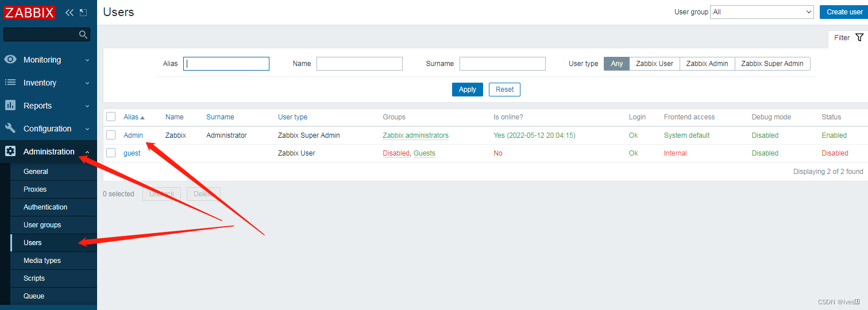Click the Filter funnel icon
Viewport: 868px width, 310px height.
(859, 37)
